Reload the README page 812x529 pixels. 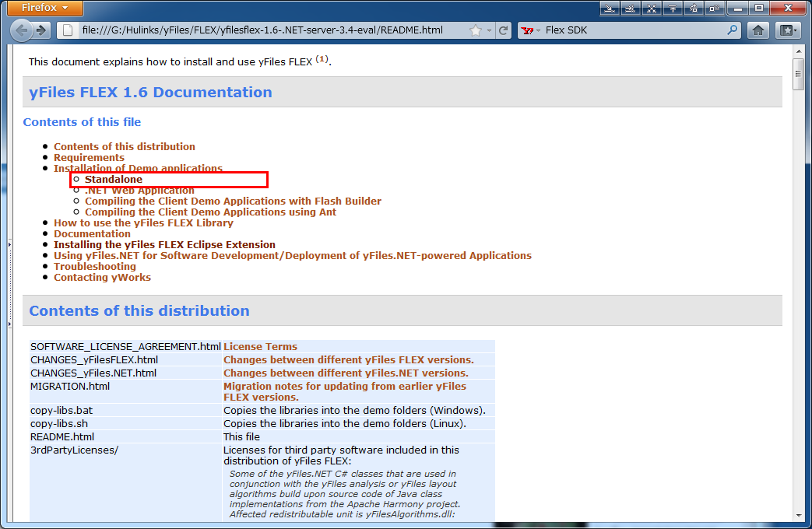pos(503,30)
